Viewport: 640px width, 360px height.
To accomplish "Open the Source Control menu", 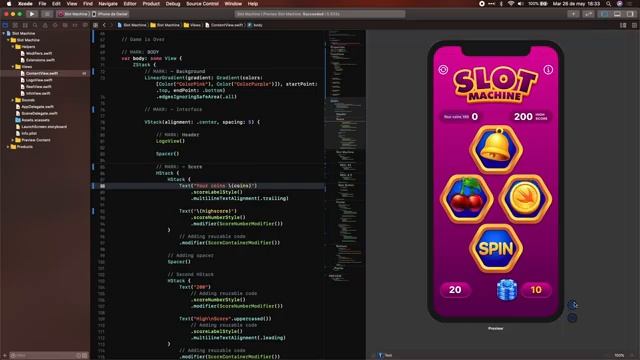I will click(202, 4).
